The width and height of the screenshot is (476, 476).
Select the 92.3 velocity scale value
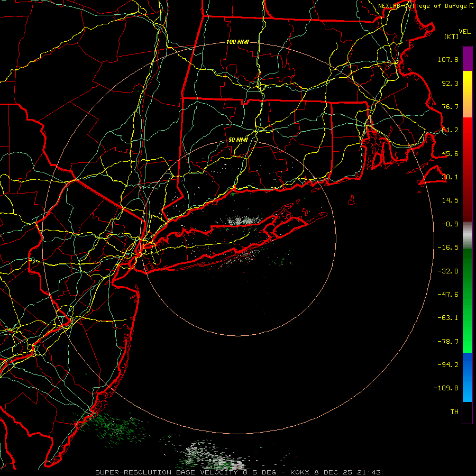pos(450,83)
